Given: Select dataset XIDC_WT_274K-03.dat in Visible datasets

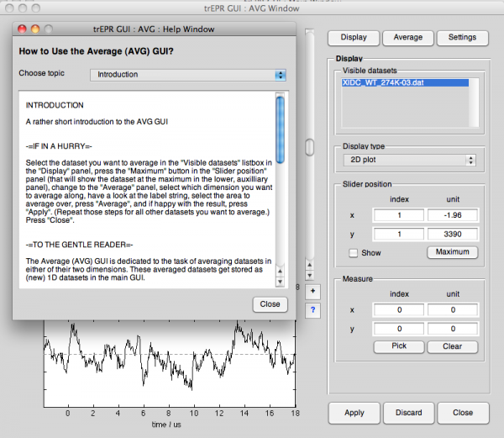Looking at the screenshot, I should 405,83.
